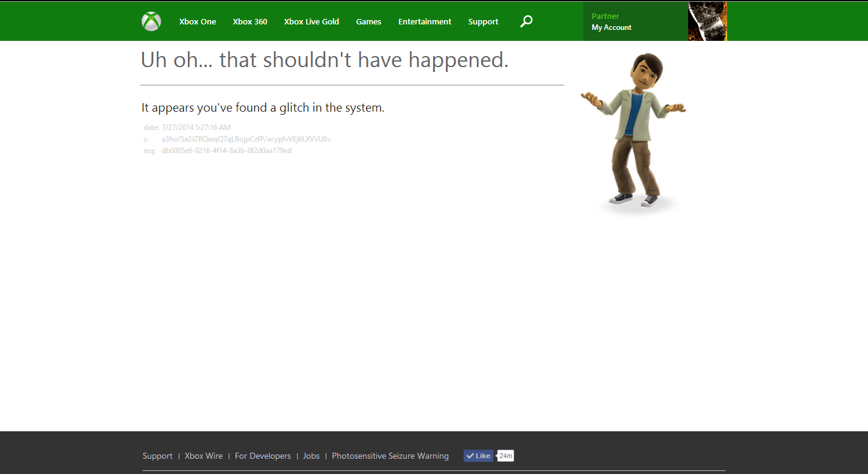Click the s: value starting with a3ho

click(246, 139)
